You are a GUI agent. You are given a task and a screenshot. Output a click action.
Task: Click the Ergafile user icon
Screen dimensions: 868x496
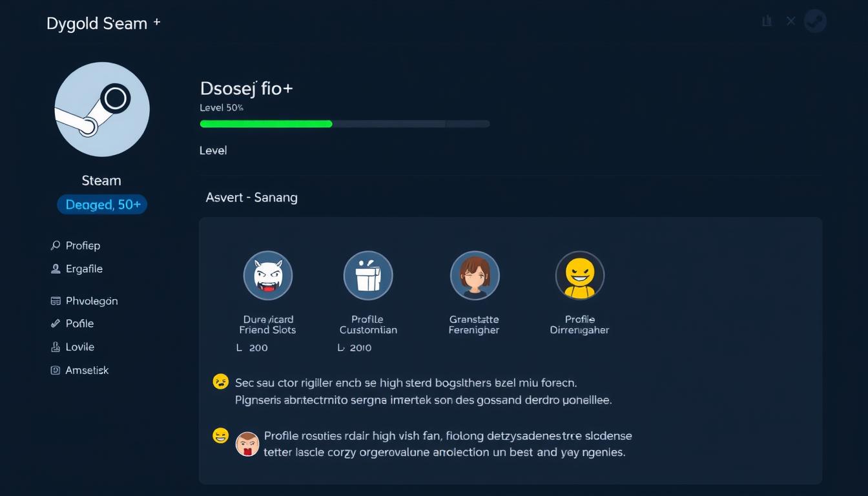click(x=56, y=269)
